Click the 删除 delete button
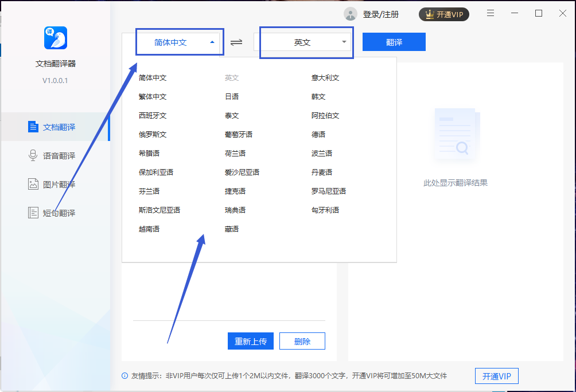The width and height of the screenshot is (576, 392). coord(302,340)
